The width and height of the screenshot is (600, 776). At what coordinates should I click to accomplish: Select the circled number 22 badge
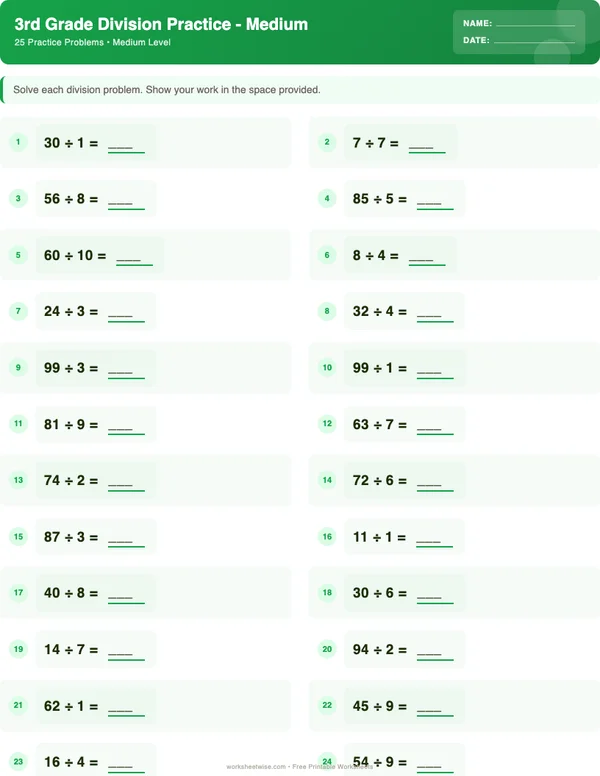327,705
